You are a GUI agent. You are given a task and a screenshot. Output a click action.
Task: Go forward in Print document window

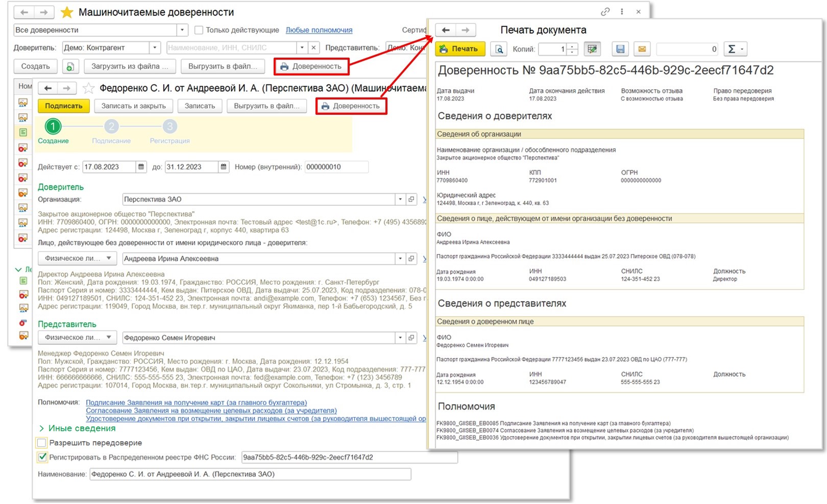click(466, 30)
